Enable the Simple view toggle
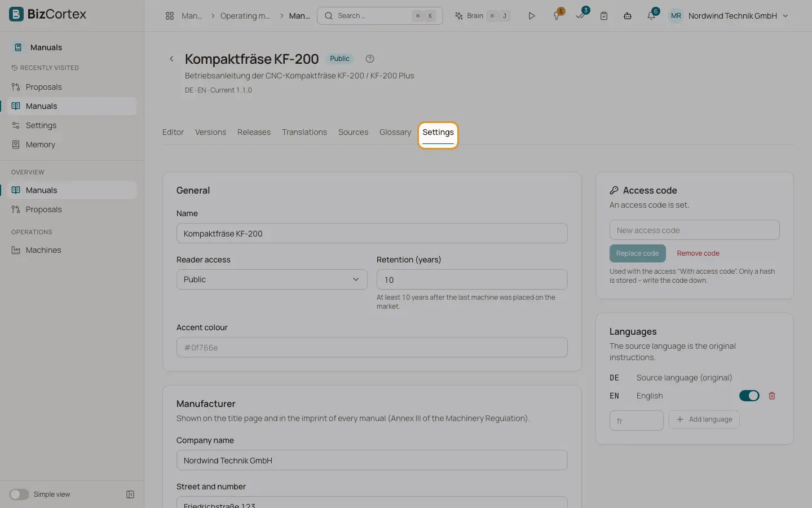 19,494
